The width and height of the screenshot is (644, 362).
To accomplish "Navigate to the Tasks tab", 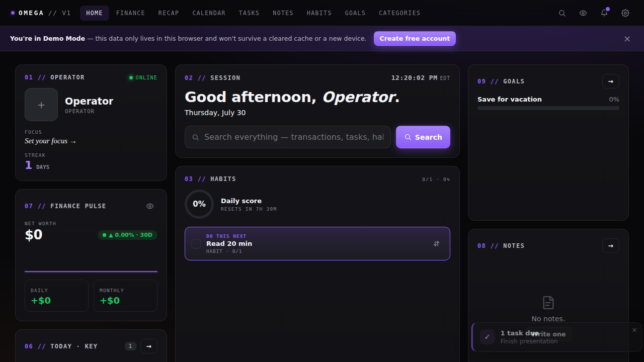I will pos(249,13).
